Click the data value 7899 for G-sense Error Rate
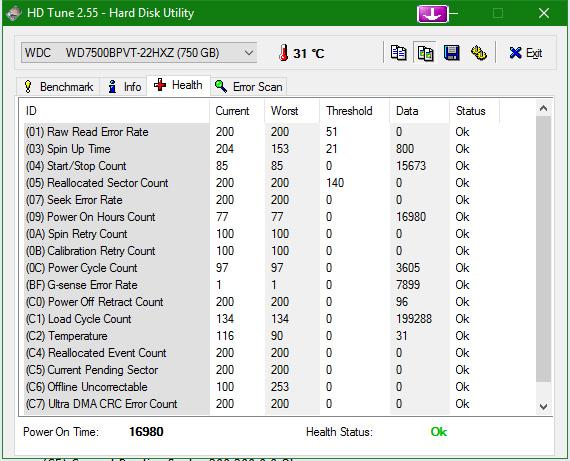The image size is (570, 461). (408, 285)
